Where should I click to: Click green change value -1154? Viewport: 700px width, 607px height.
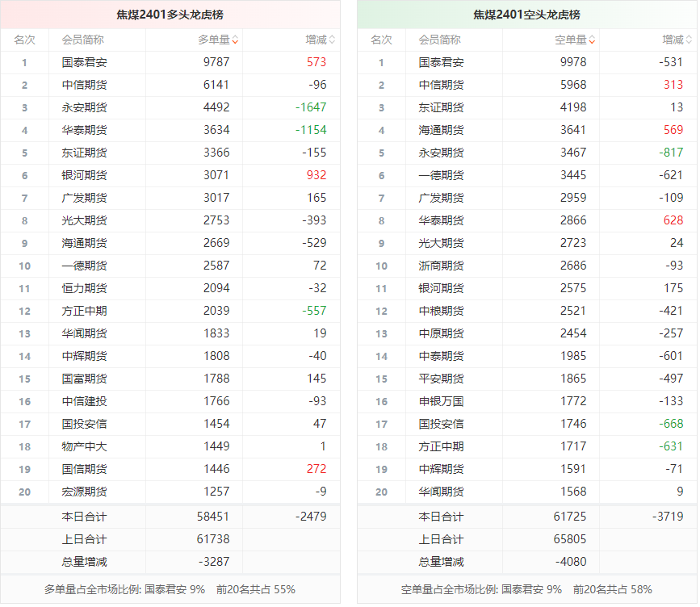tap(311, 130)
